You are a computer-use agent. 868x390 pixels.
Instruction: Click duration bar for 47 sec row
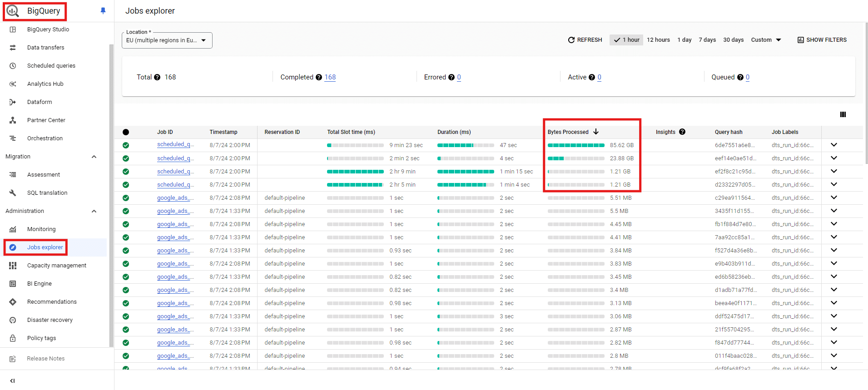point(466,145)
